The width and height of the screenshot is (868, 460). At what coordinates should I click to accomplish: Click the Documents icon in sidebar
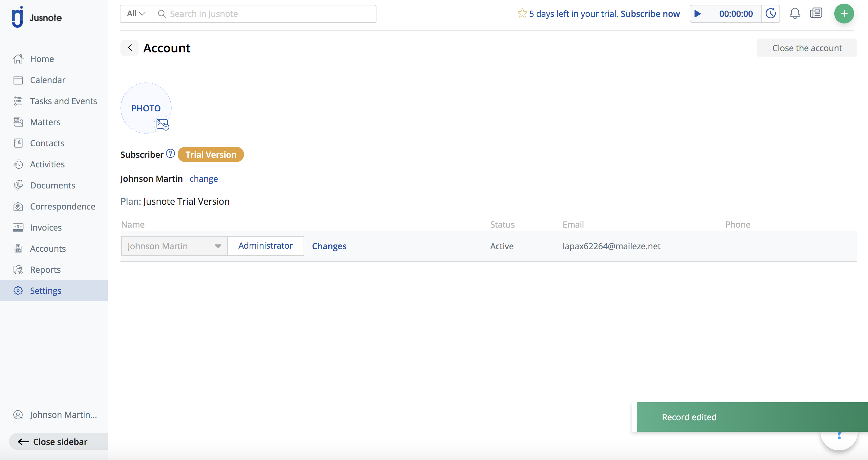point(18,185)
